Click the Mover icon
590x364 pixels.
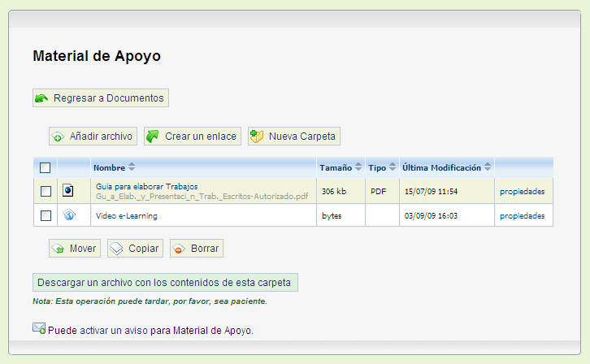pos(58,249)
